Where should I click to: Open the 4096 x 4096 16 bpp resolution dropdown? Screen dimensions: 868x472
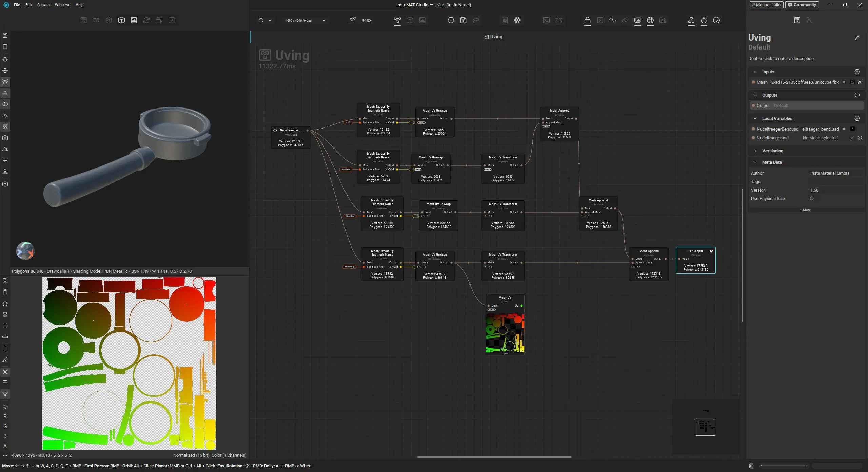click(x=305, y=20)
